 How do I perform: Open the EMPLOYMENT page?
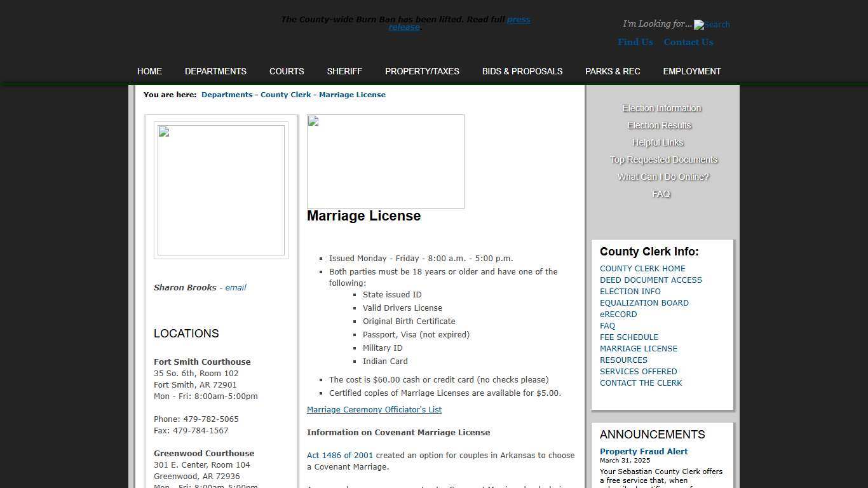[x=691, y=71]
